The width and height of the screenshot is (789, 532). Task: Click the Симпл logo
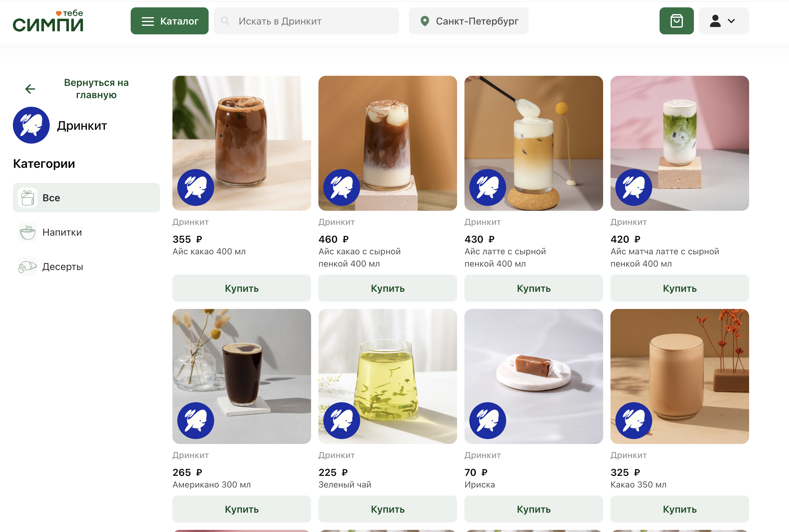(x=48, y=21)
